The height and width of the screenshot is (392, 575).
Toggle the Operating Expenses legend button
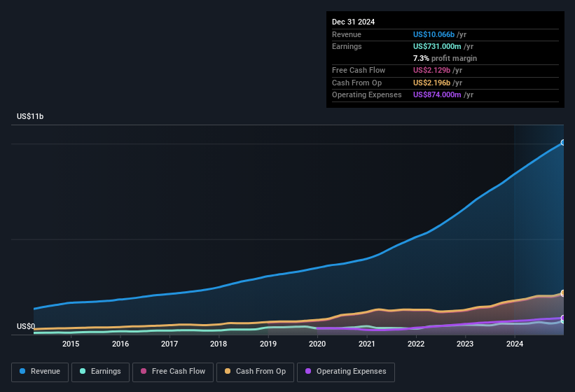click(x=346, y=372)
